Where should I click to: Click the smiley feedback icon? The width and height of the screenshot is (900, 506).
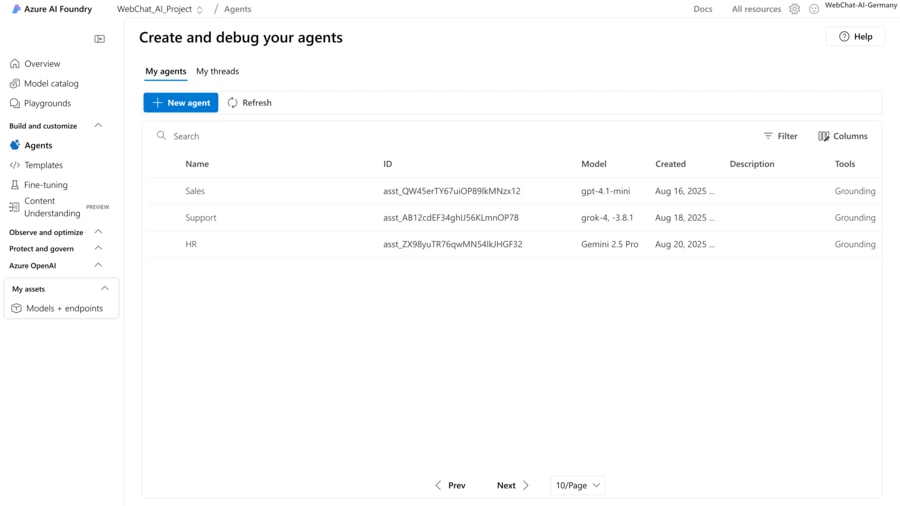[814, 9]
